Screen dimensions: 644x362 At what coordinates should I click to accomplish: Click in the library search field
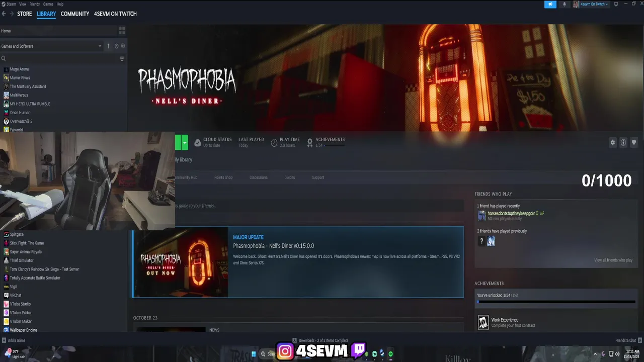[x=62, y=59]
